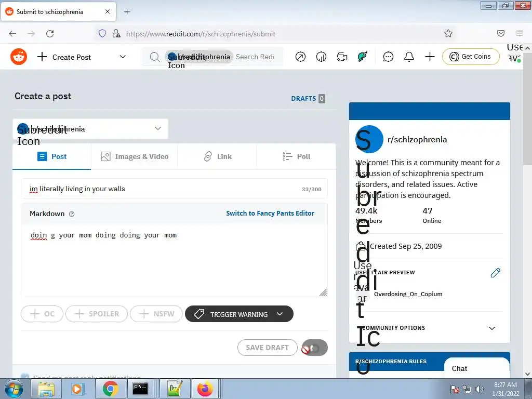Click the blocked post submit button
The width and height of the screenshot is (532, 399).
(x=314, y=348)
